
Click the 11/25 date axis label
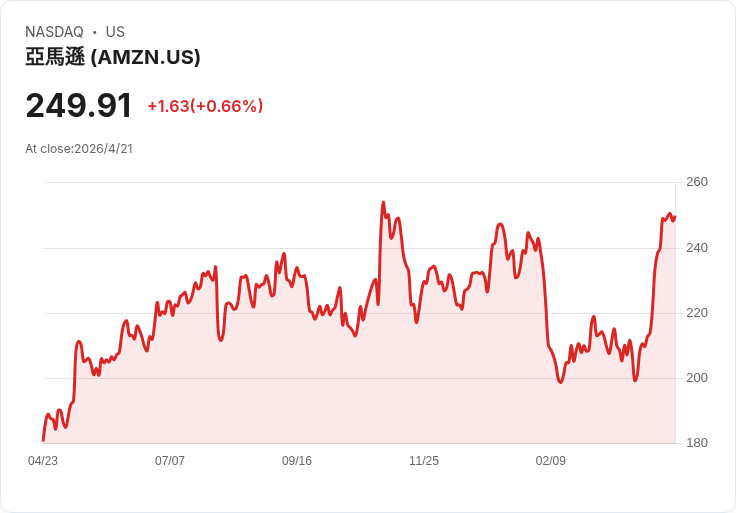(424, 461)
